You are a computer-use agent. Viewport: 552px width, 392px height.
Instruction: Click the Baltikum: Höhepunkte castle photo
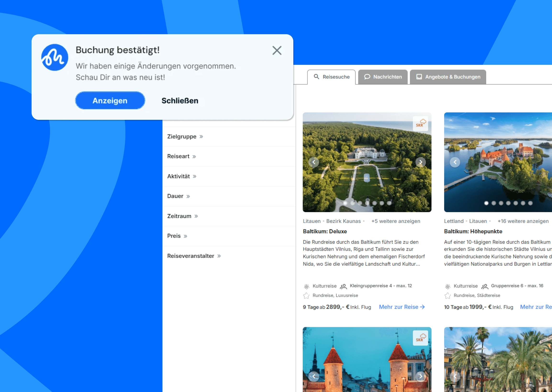[x=498, y=162]
